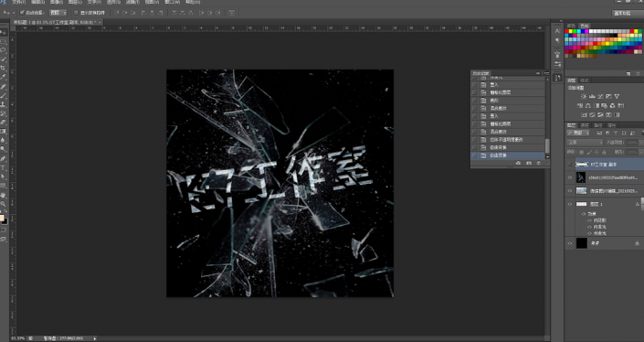Select the Zoom magnifier tool
The height and width of the screenshot is (342, 644).
4,204
